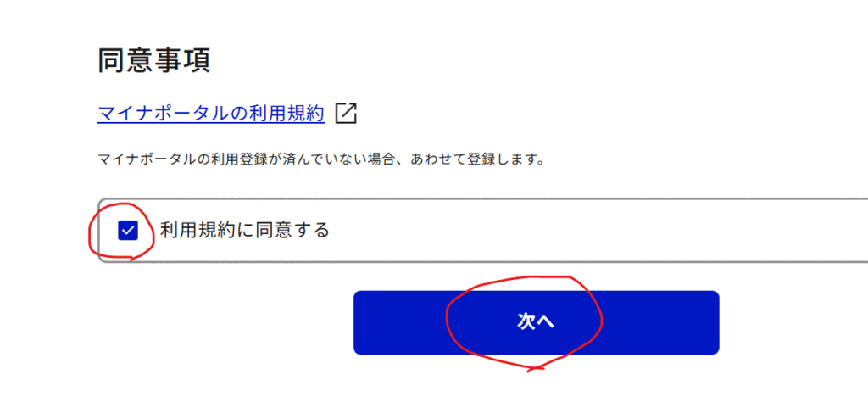The height and width of the screenshot is (402, 868).
Task: Click the マイナポータルの利用登録 description sentence
Action: 320,160
